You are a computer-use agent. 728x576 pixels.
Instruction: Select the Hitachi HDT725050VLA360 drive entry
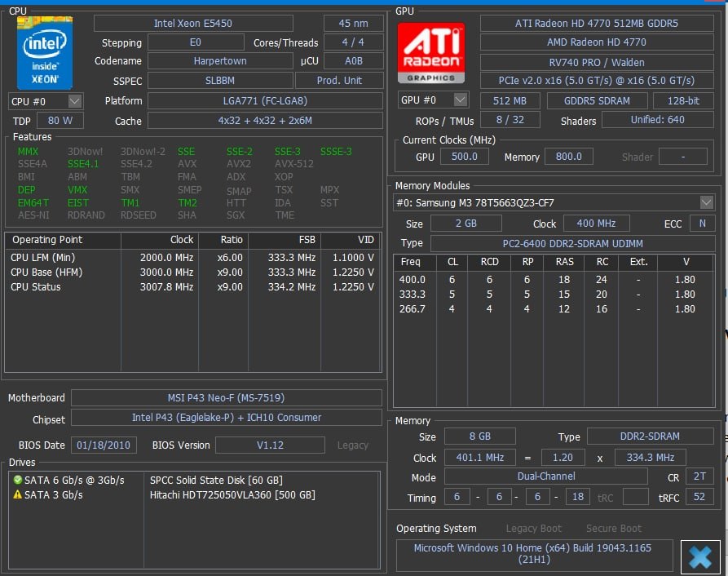tap(232, 495)
